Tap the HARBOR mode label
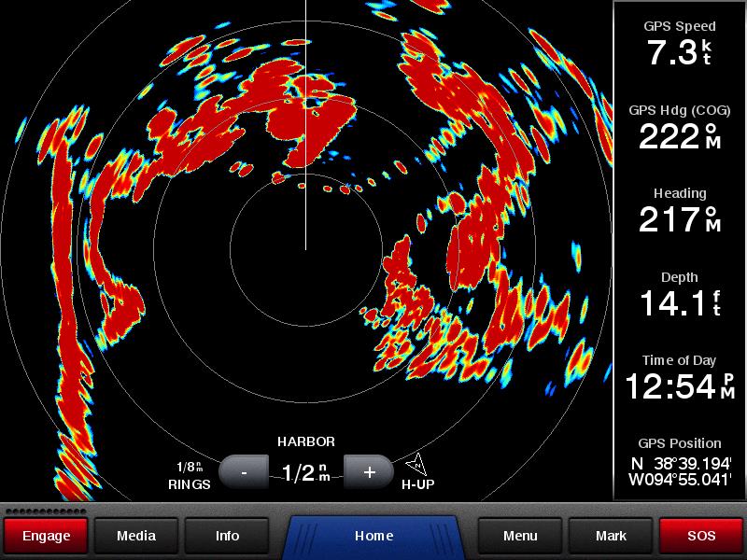This screenshot has height=560, width=747. click(305, 441)
